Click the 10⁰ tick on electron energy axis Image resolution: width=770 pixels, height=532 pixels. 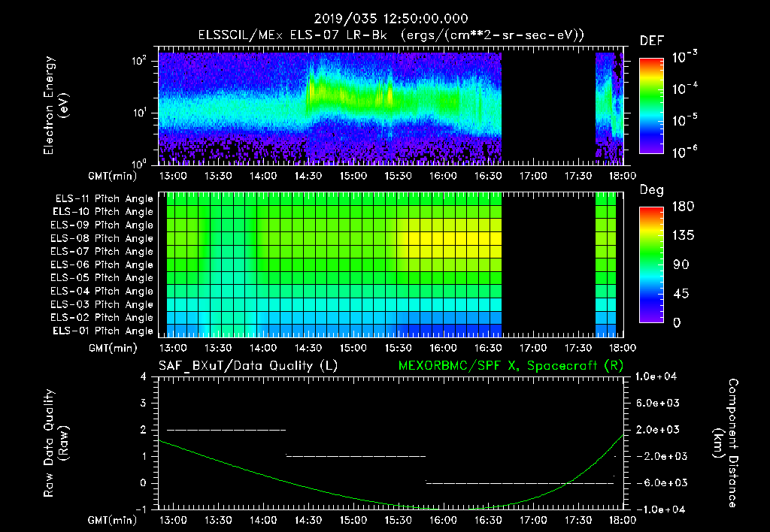139,163
